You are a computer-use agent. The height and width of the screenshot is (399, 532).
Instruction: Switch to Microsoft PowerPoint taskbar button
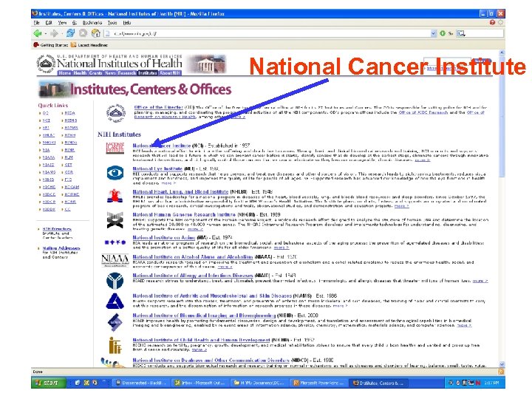pos(318,383)
